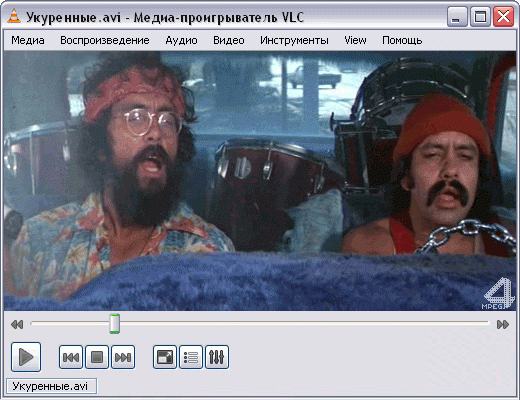
Task: Start playback with the Play button
Action: [x=26, y=357]
